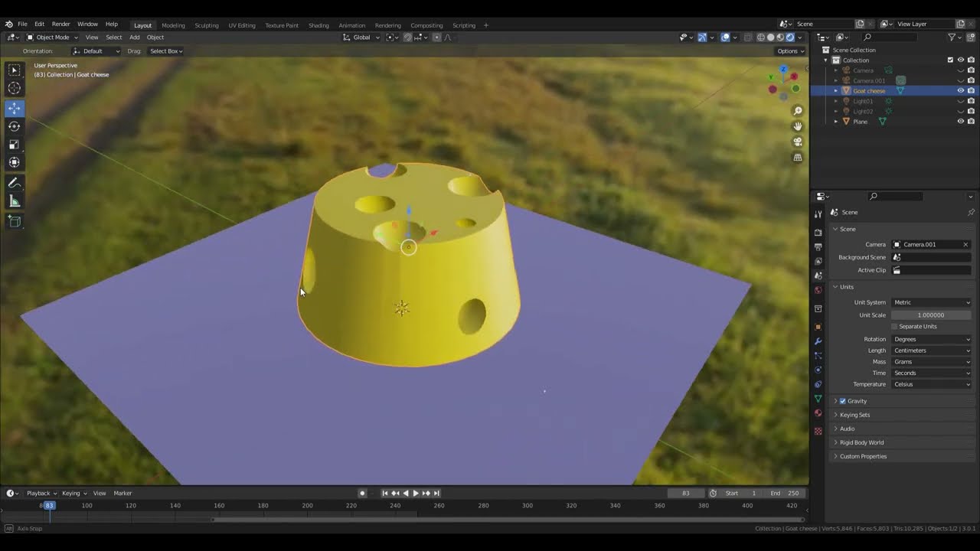Open the Unit System Metric dropdown
Screen dimensions: 980x551
coord(931,302)
